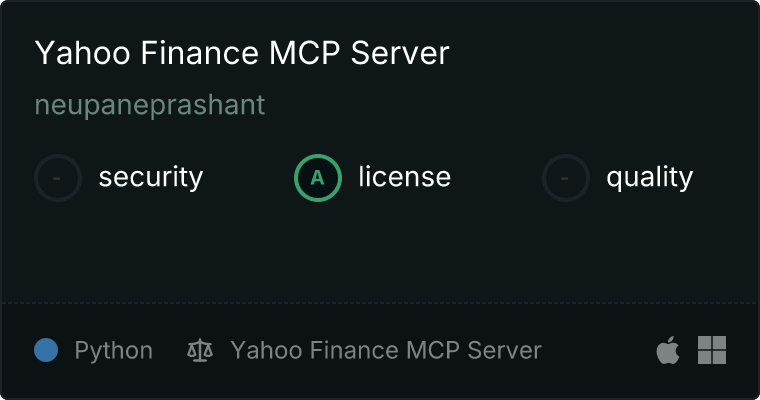The image size is (760, 400).
Task: Click the word Finance in card heading
Action: [200, 53]
